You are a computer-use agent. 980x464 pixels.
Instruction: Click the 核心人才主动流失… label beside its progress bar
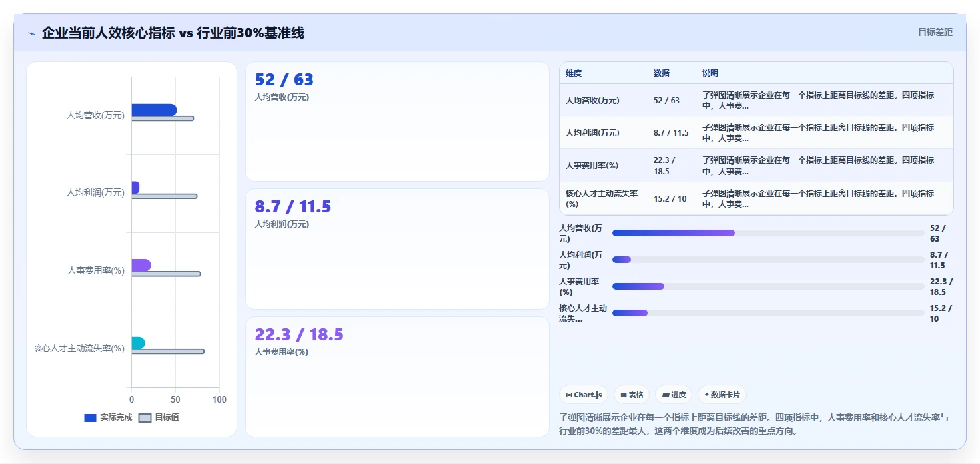[x=583, y=313]
